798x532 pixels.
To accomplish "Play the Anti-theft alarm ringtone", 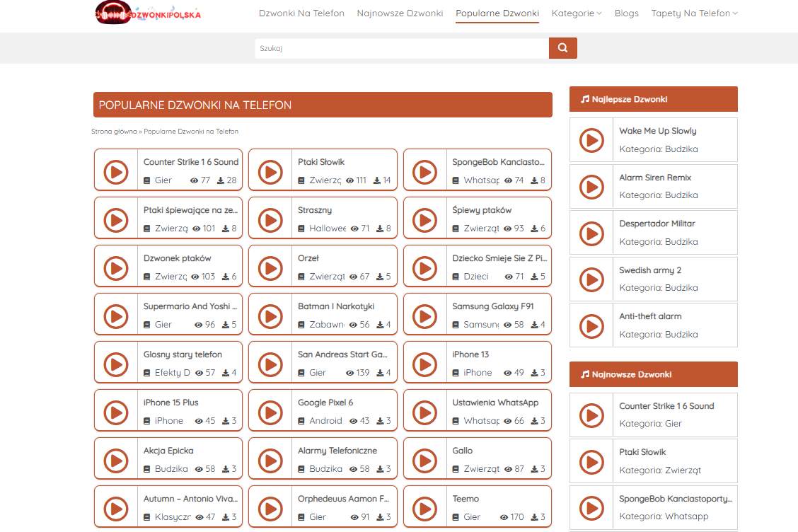I will click(x=591, y=326).
